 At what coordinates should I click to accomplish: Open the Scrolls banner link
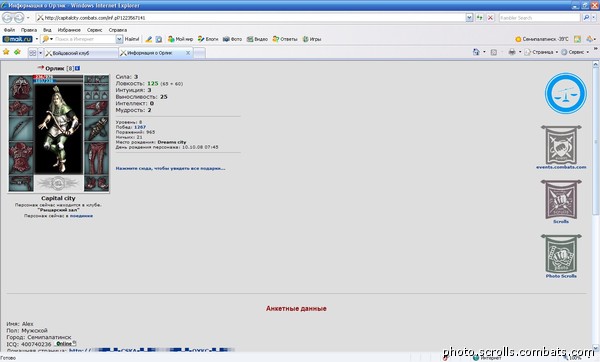click(561, 202)
